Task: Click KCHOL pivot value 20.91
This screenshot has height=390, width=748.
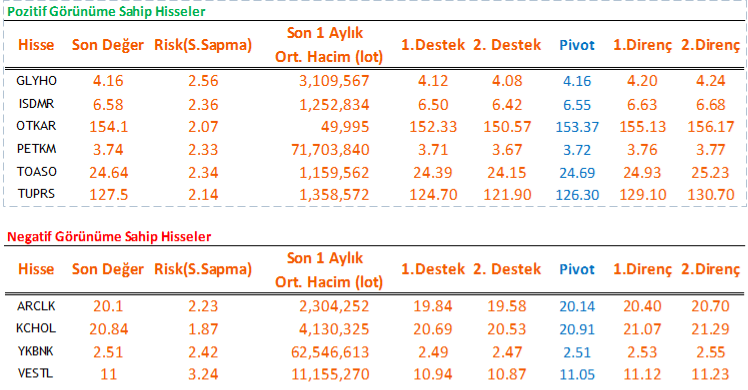Action: [577, 329]
